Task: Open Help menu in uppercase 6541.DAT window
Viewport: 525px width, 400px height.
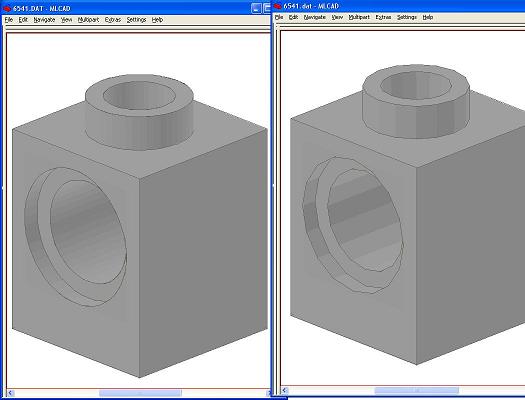Action: tap(157, 20)
